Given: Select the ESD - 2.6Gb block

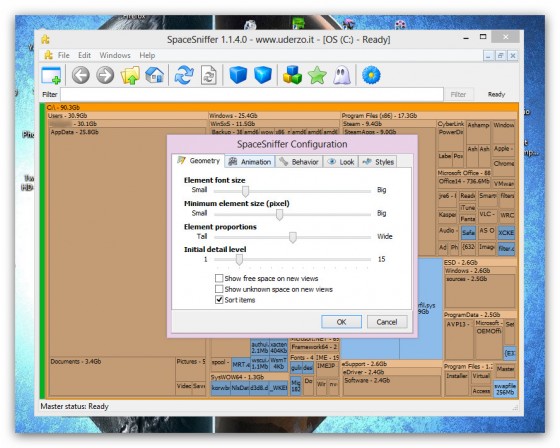Looking at the screenshot, I should 480,262.
